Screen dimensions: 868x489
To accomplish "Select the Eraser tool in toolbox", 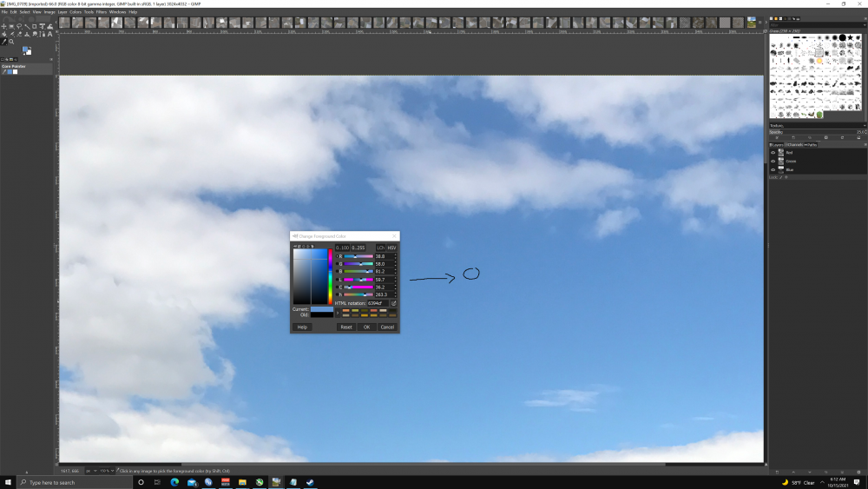I will [x=19, y=35].
